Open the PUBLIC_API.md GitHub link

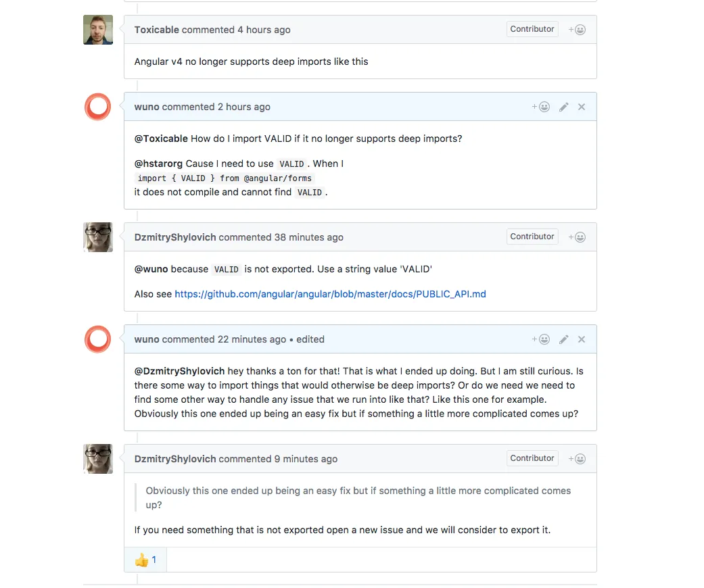coord(330,294)
